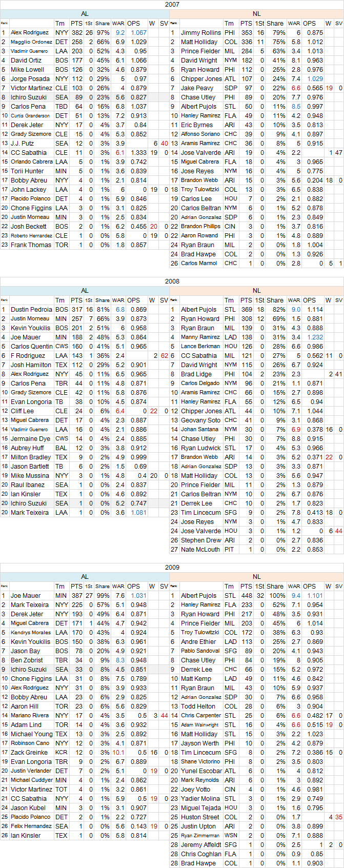The width and height of the screenshot is (344, 868).
Task: Select Huston Street's name
Action: tap(200, 817)
